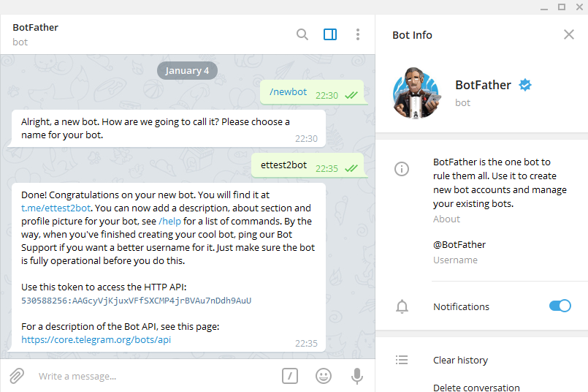Viewport: 588px width, 392px height.
Task: Attach a file with paperclip icon
Action: coord(17,376)
